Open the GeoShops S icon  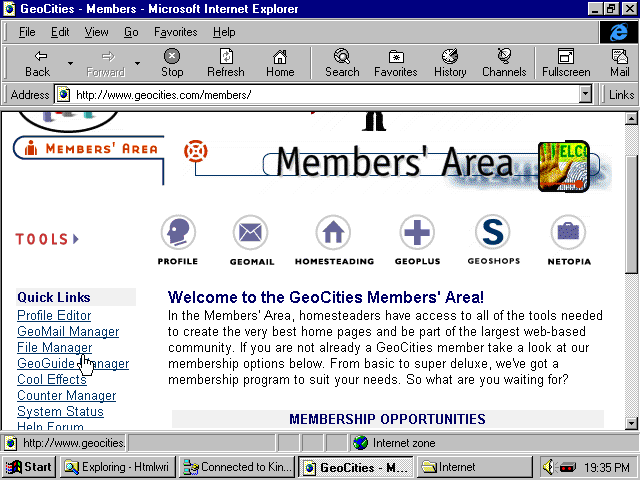[x=493, y=232]
